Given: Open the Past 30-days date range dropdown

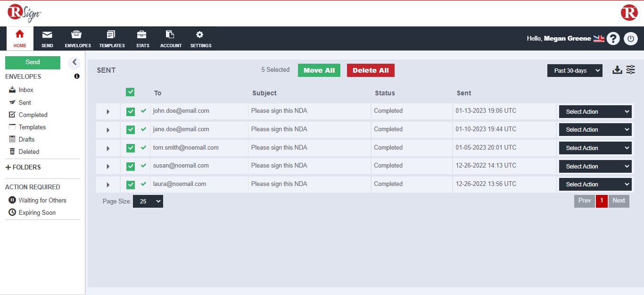Looking at the screenshot, I should [x=575, y=71].
